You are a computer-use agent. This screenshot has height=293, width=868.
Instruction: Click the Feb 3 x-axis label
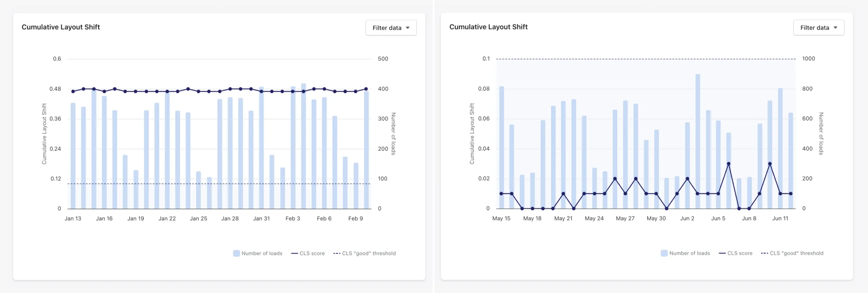click(293, 219)
